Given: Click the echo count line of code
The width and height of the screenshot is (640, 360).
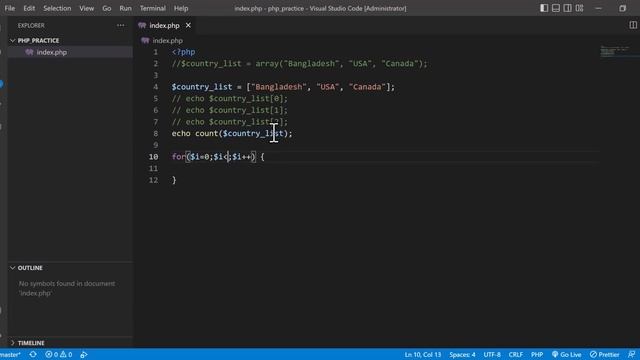Looking at the screenshot, I should (x=232, y=133).
